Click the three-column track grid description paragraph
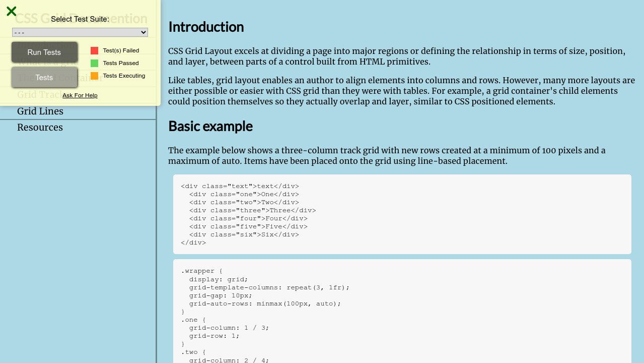The image size is (644, 363). [387, 156]
